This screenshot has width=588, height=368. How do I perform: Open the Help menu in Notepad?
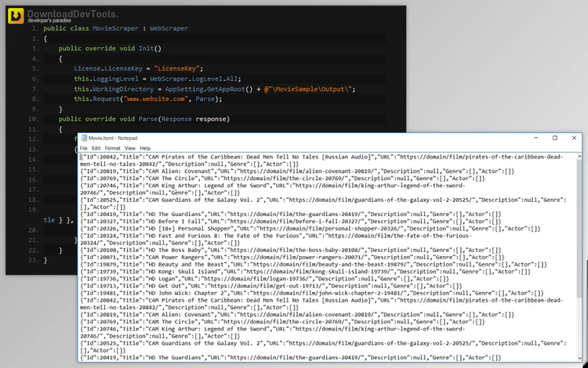[145, 148]
